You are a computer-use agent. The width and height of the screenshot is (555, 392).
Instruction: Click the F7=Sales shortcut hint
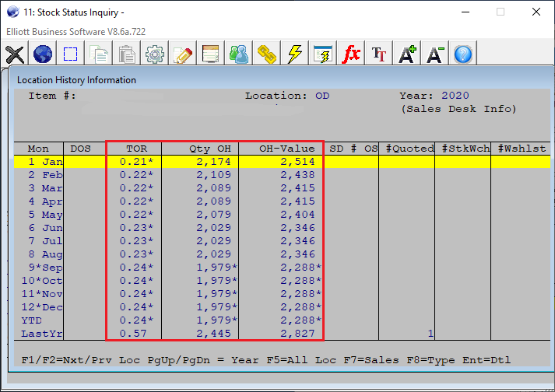pos(371,360)
